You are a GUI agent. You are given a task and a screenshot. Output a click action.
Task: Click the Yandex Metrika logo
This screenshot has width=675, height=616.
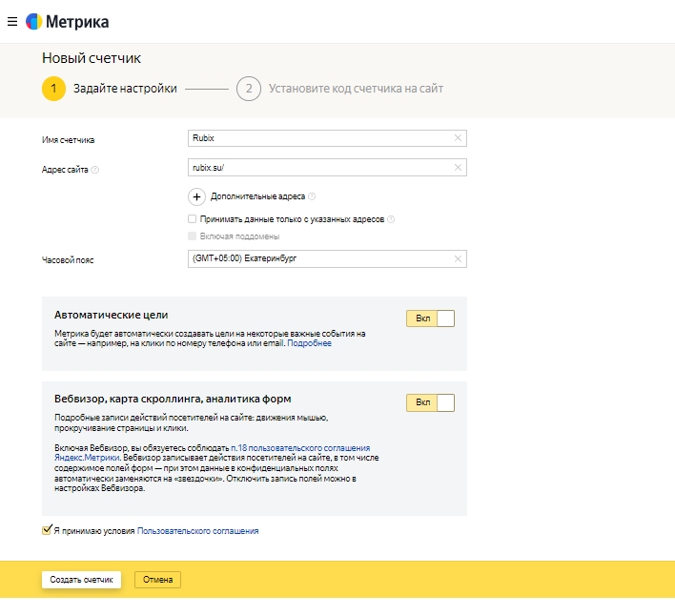tap(67, 21)
